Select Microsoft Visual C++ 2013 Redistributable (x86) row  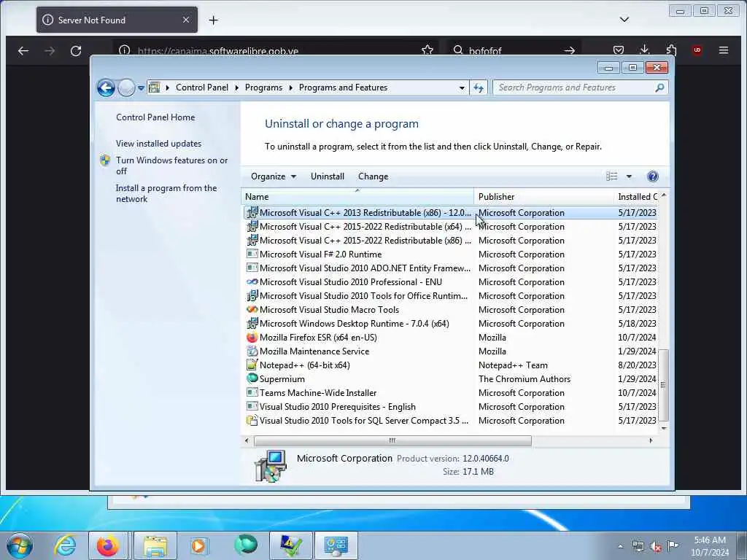click(451, 212)
